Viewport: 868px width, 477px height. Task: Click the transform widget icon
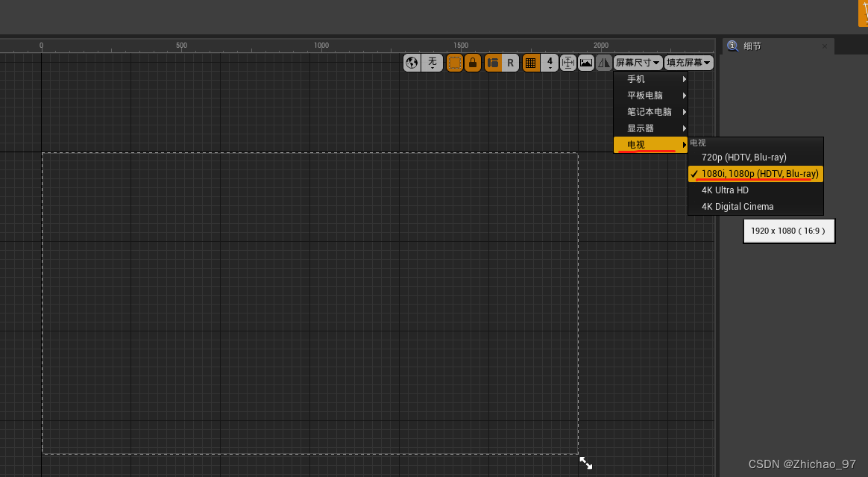coord(567,62)
